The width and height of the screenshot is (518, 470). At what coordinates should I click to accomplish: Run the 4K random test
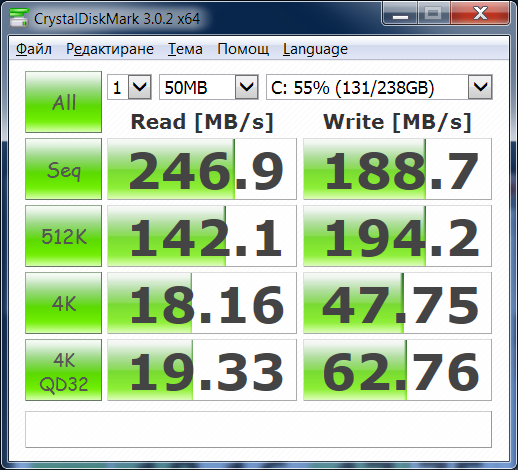click(63, 303)
